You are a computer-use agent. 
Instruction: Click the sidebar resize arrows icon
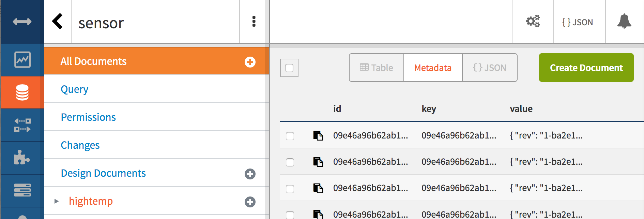coord(22,22)
